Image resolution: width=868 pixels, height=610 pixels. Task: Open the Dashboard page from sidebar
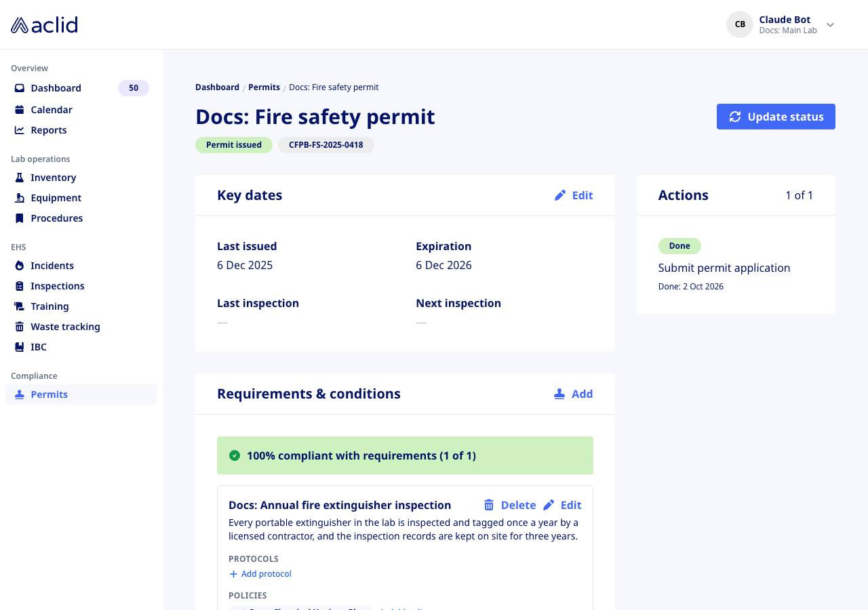tap(81, 88)
